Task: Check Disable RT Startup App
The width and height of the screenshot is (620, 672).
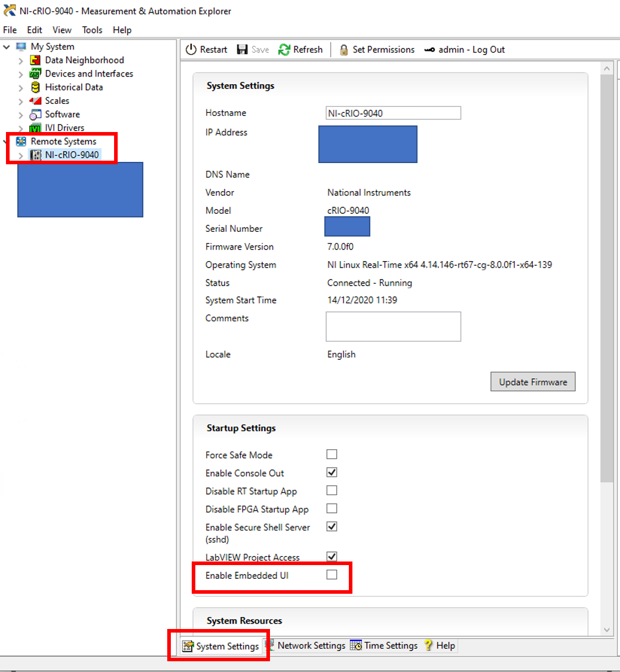Action: (332, 490)
